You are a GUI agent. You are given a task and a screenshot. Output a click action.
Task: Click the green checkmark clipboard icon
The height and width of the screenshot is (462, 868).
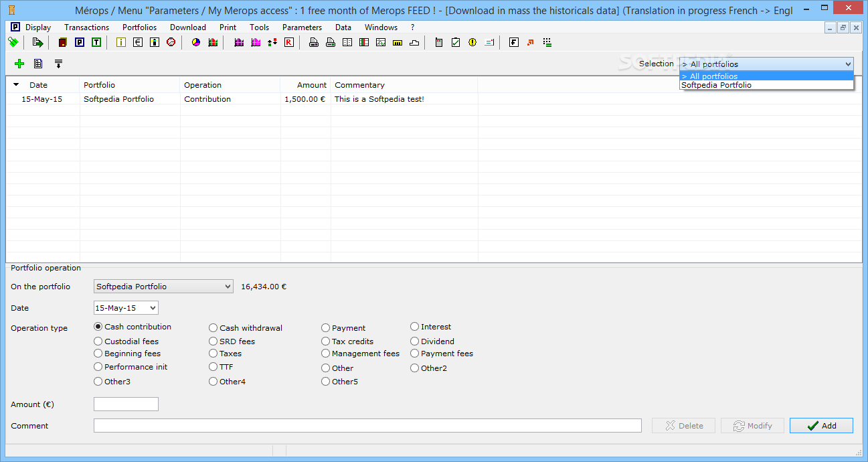click(x=456, y=42)
